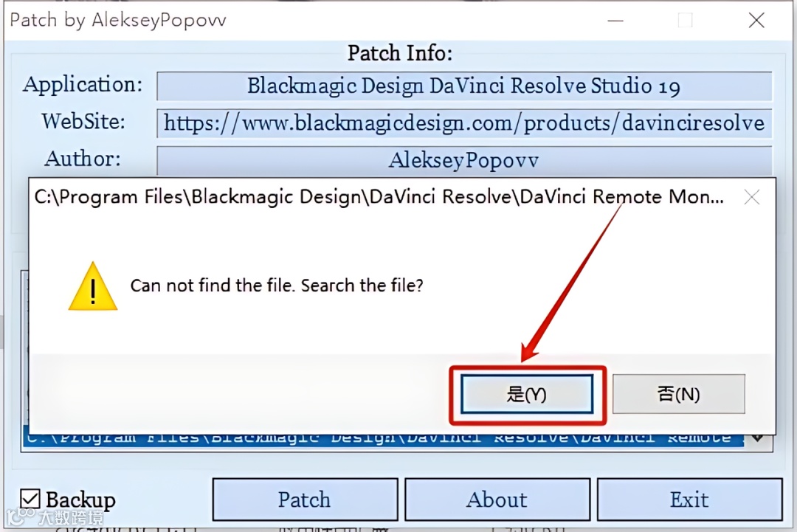Click the yellow warning icon

93,286
